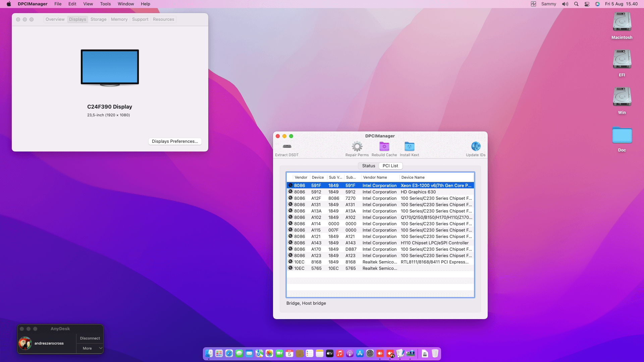
Task: Open the Doc folder on the desktop
Action: pos(622,135)
